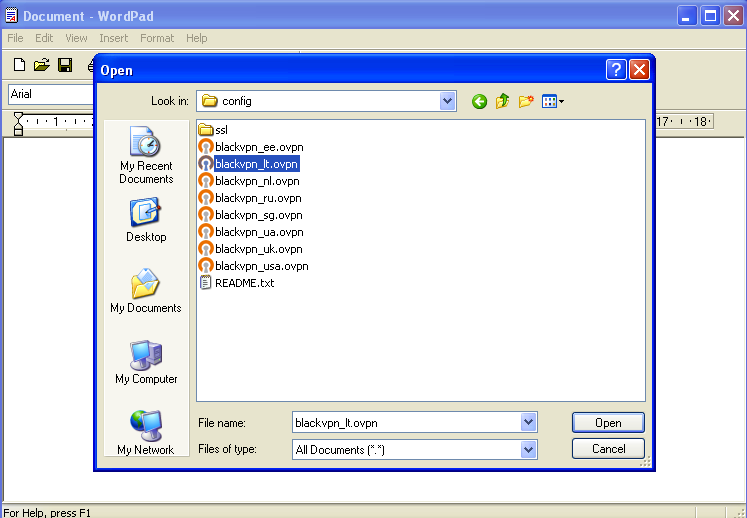Click the Save floppy icon in WordPad toolbar

point(65,65)
